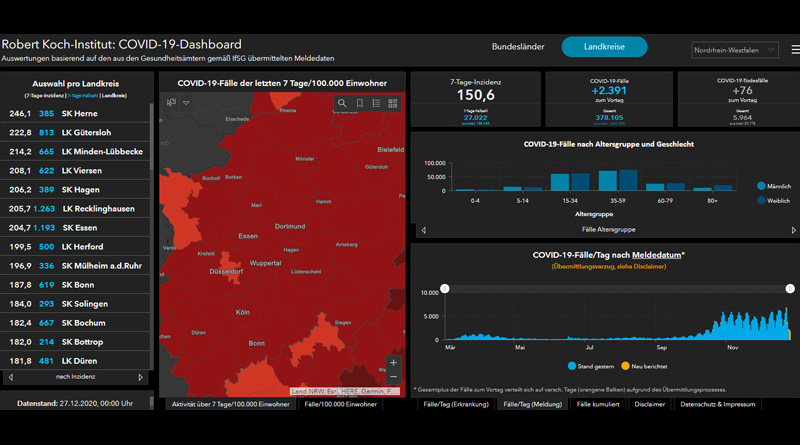Viewport: 800px width, 445px height.
Task: Select SK Bottrop row
Action: pos(76,342)
